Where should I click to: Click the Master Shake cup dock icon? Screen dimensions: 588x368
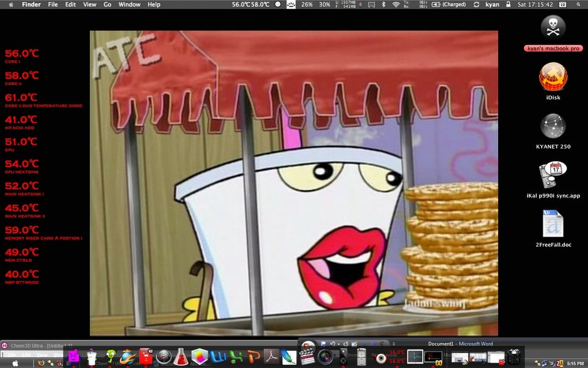click(x=92, y=357)
